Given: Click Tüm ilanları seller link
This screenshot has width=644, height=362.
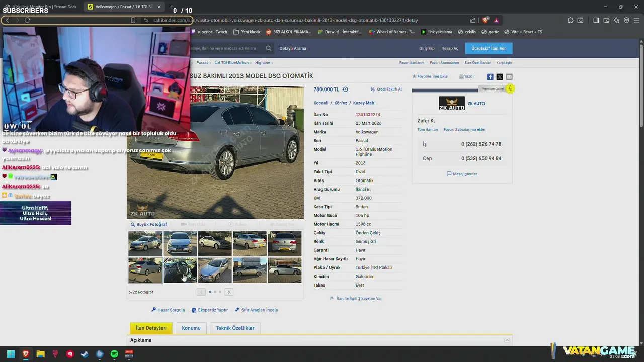Looking at the screenshot, I should coord(428,129).
